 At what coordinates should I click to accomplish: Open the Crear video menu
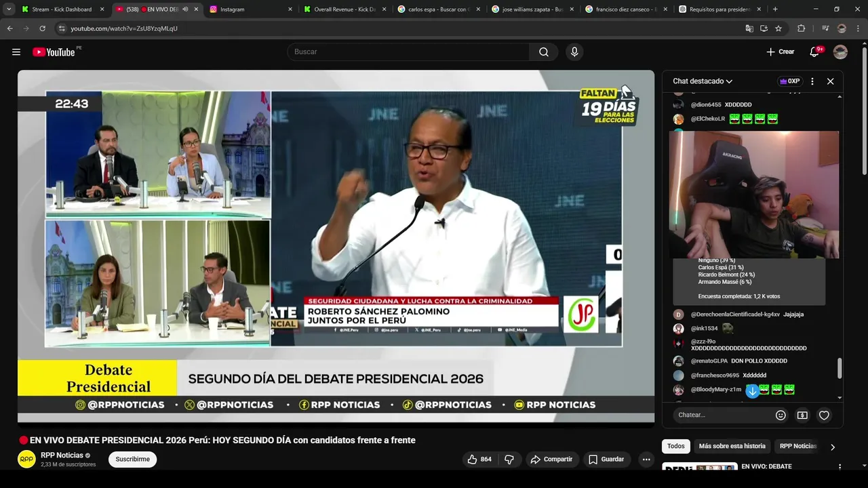pos(781,52)
